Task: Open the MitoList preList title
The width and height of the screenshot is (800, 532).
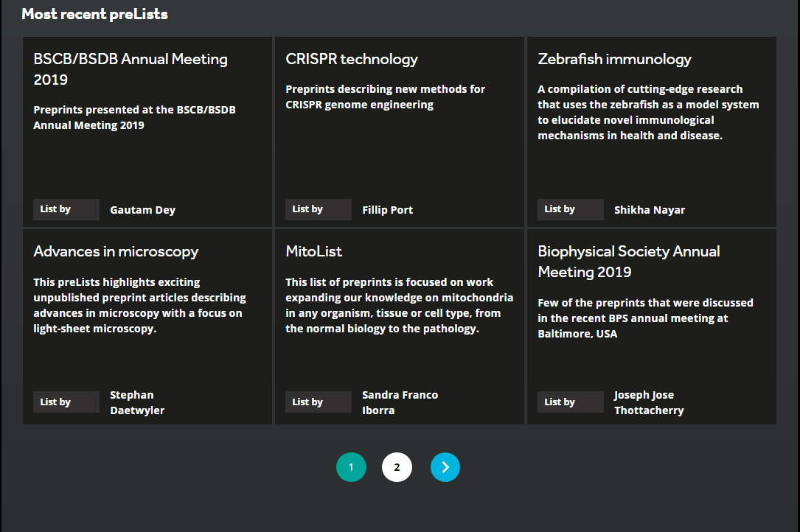Action: (314, 251)
